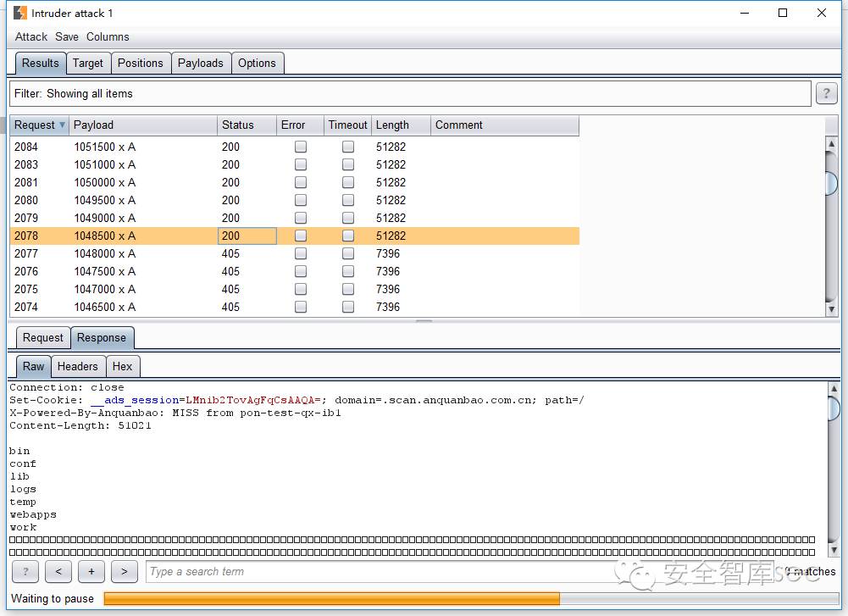Click the Burp Intruder app icon in title bar

point(20,13)
